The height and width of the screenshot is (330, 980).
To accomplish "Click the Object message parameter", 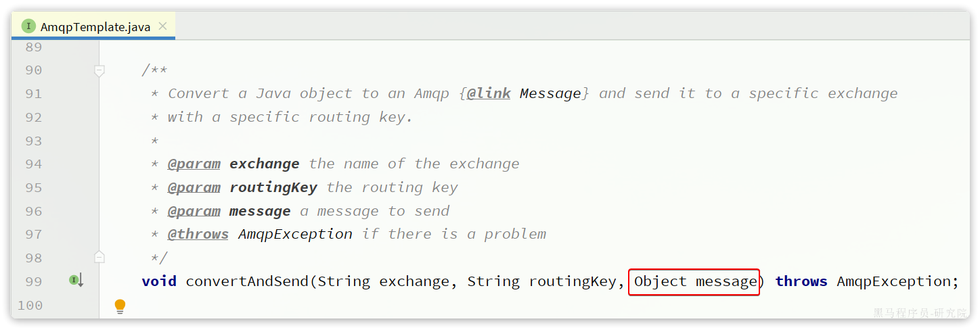I will [x=695, y=281].
